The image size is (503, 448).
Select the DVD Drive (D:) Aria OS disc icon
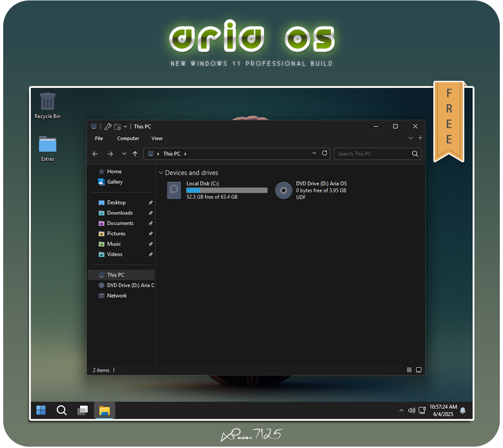pyautogui.click(x=284, y=190)
